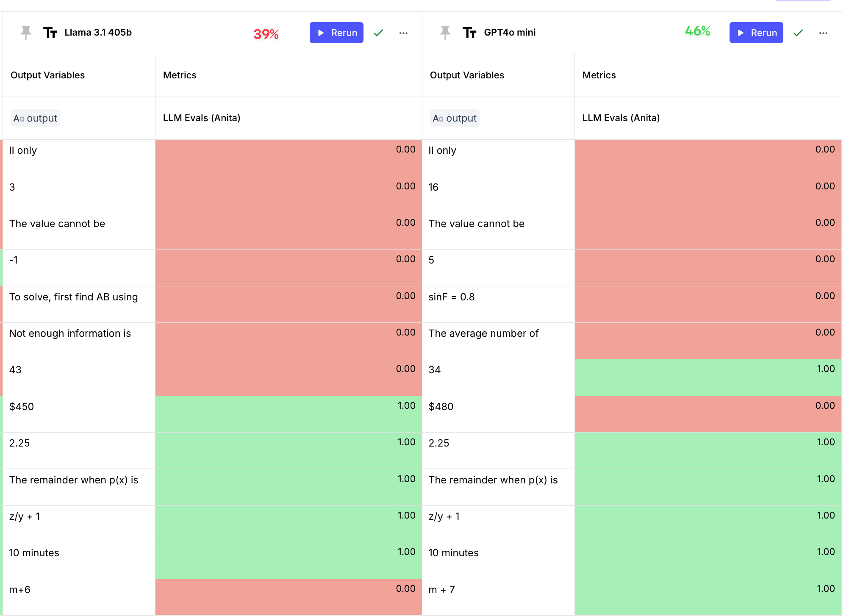Image resolution: width=849 pixels, height=616 pixels.
Task: Select the output variable tag in GPT4o column
Action: pyautogui.click(x=455, y=118)
